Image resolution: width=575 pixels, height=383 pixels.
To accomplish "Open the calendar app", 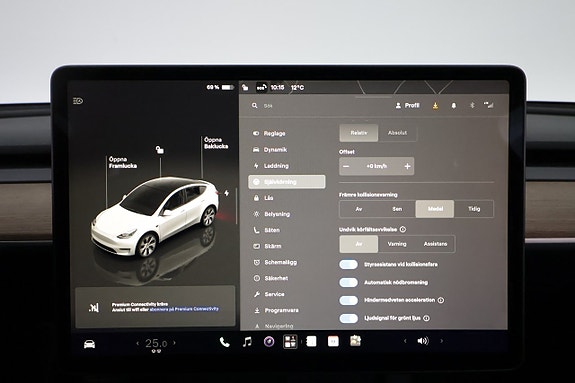I will point(333,341).
